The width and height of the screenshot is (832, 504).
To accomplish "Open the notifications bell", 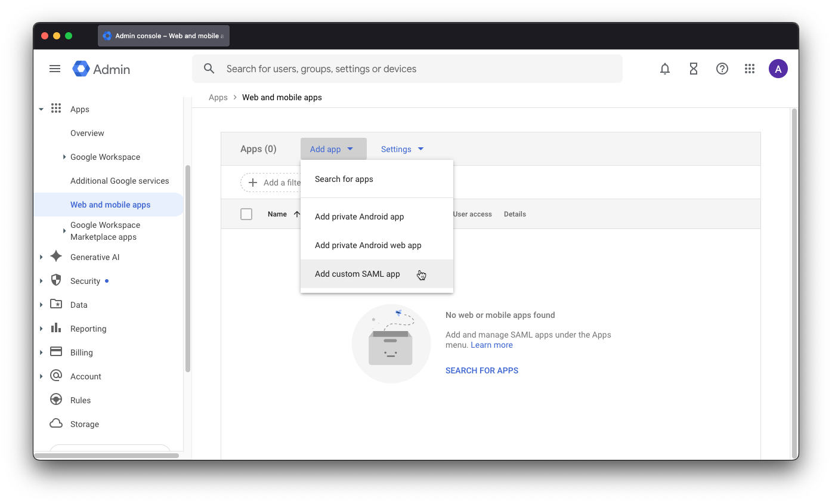I will point(664,69).
